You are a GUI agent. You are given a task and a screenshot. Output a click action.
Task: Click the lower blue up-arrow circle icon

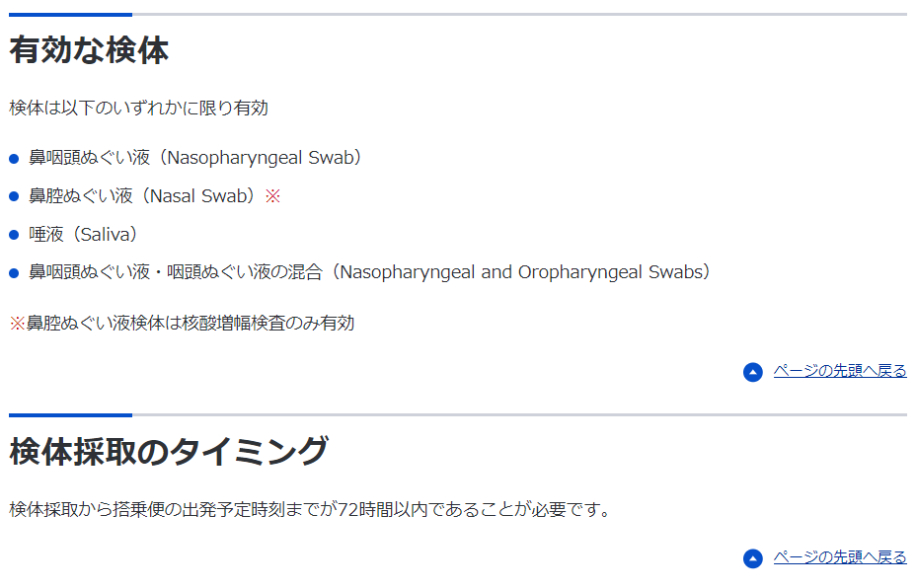click(x=753, y=558)
